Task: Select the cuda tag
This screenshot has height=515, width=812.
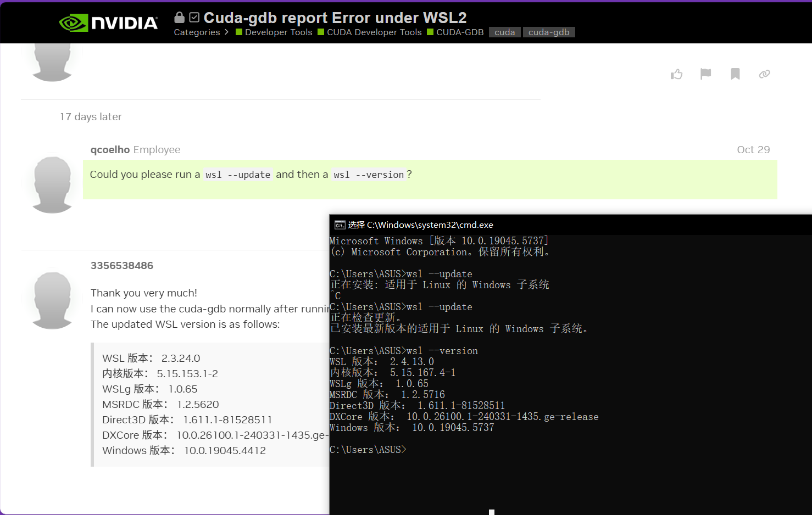Action: click(x=504, y=32)
